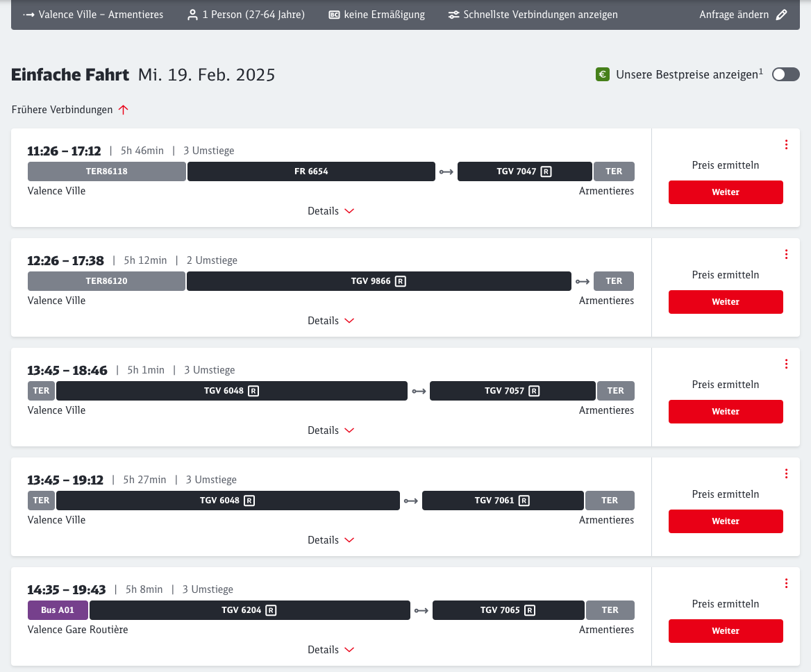Click the filter sliders icon in header

click(453, 15)
